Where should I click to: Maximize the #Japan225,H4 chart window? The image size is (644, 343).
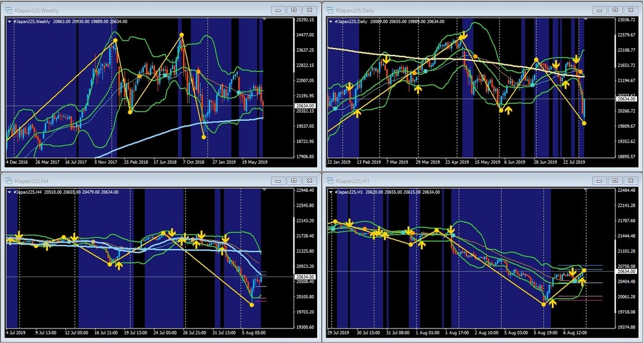(294, 180)
